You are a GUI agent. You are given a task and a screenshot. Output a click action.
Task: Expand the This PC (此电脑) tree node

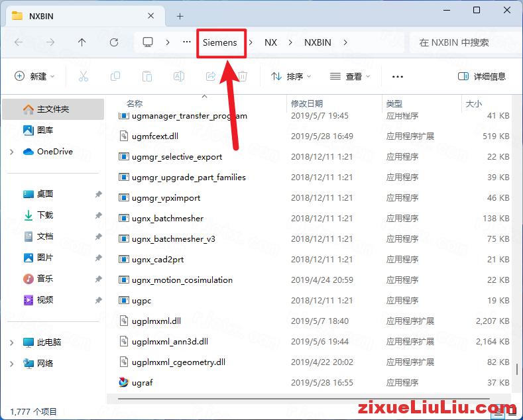[12, 342]
